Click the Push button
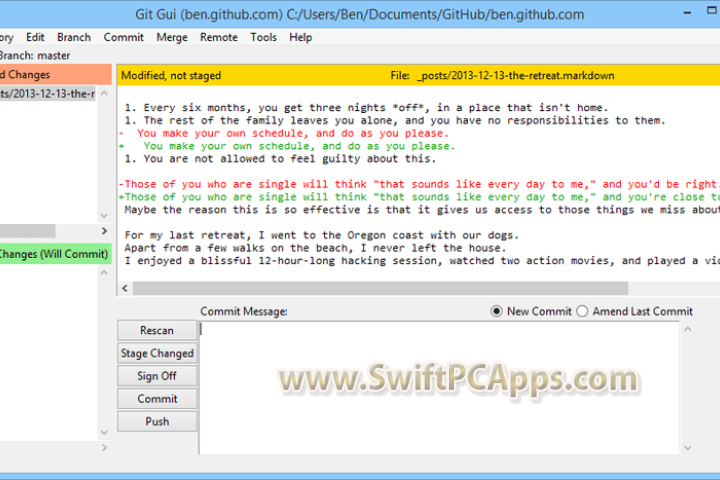 (x=157, y=421)
